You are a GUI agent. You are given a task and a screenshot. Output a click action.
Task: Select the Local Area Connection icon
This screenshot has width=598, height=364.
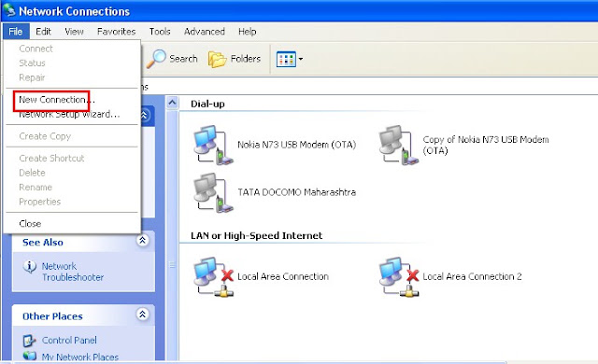pyautogui.click(x=213, y=277)
